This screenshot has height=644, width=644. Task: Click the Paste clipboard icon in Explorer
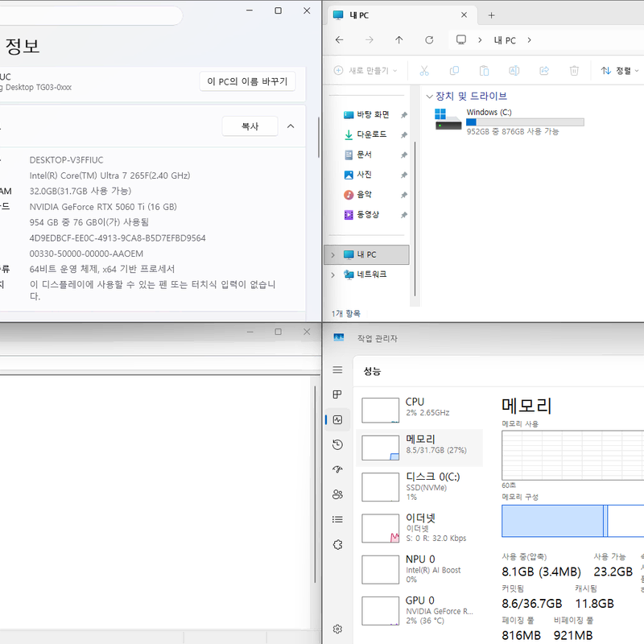(x=485, y=71)
